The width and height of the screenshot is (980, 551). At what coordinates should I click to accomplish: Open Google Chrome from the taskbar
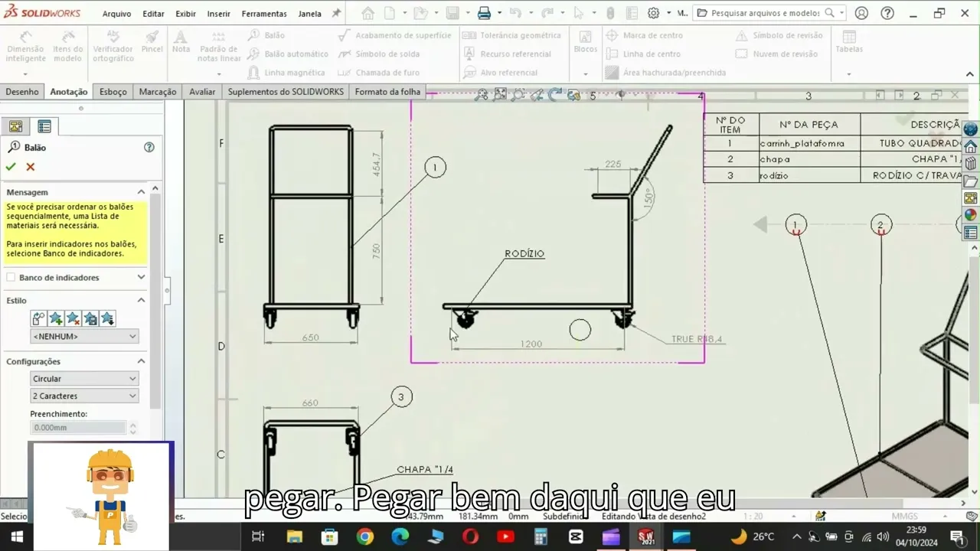coord(365,536)
